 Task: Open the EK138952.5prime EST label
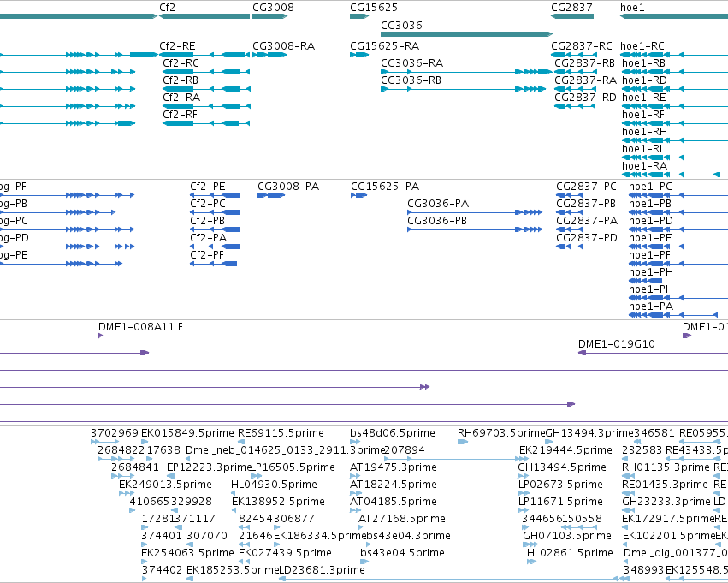279,503
